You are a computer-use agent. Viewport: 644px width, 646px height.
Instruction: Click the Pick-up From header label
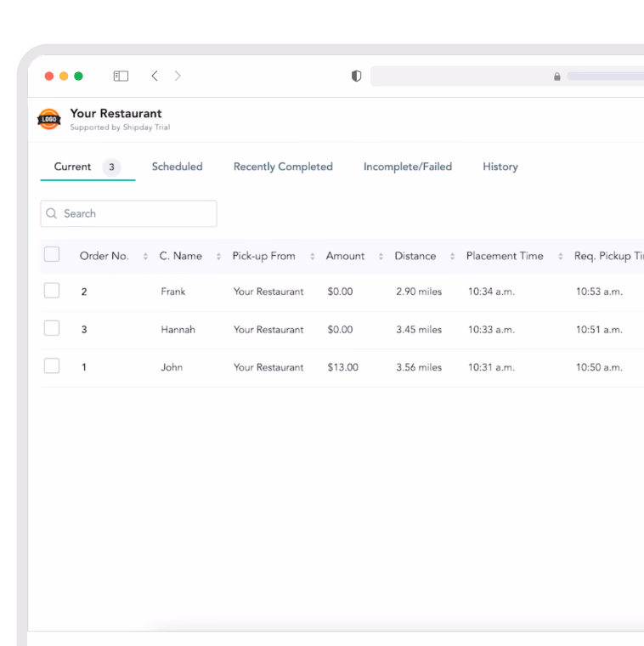[x=264, y=256]
